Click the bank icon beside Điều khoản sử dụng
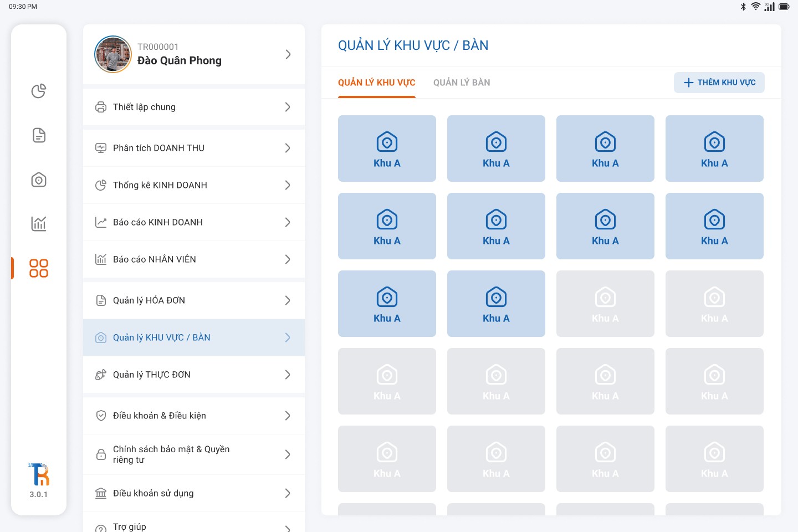 coord(101,493)
